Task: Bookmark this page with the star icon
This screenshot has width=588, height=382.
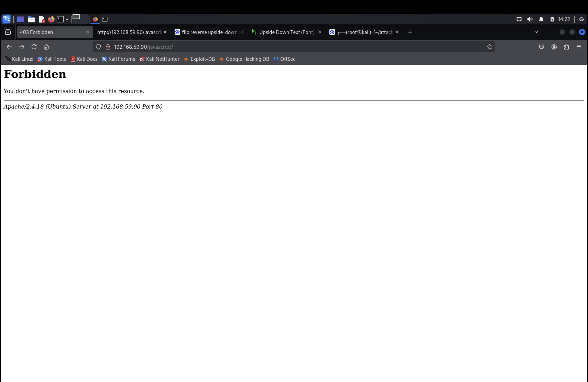Action: coord(489,47)
